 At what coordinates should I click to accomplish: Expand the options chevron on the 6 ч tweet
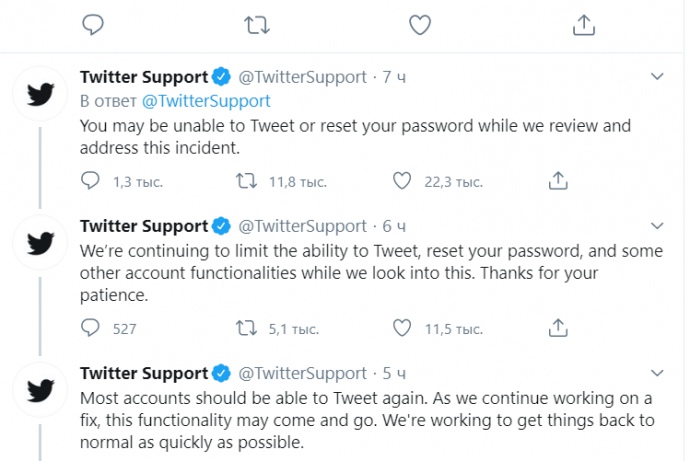click(657, 226)
